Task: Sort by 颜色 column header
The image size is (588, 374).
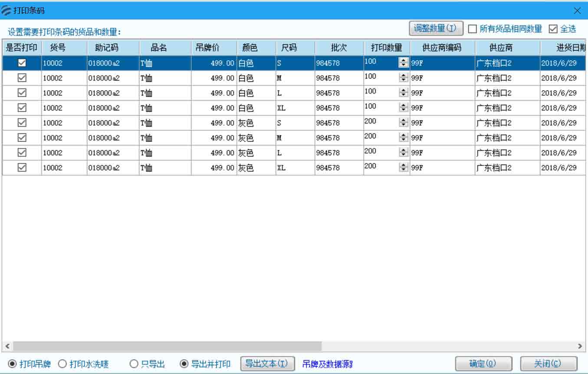Action: pos(256,48)
